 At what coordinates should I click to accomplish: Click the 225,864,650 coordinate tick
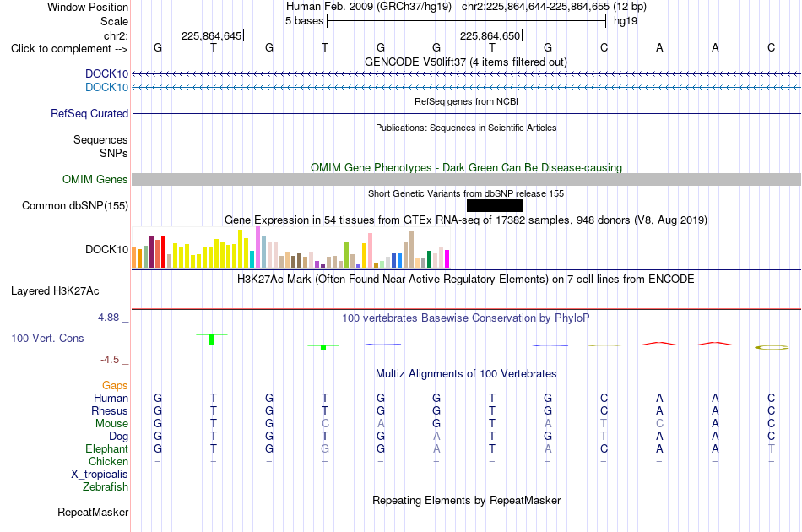pyautogui.click(x=490, y=35)
